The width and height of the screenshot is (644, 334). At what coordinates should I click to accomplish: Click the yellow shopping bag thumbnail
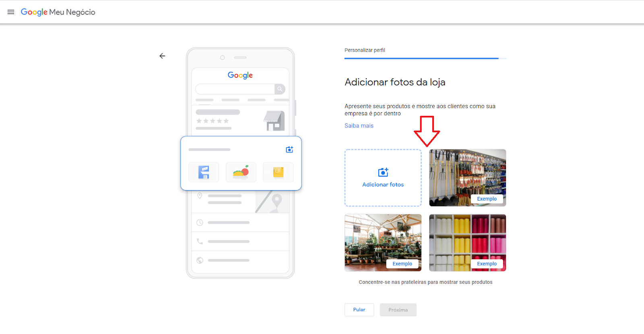tap(278, 172)
